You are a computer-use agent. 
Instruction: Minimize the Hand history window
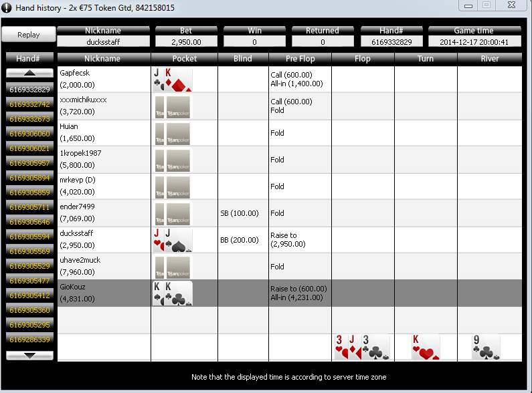pyautogui.click(x=468, y=5)
